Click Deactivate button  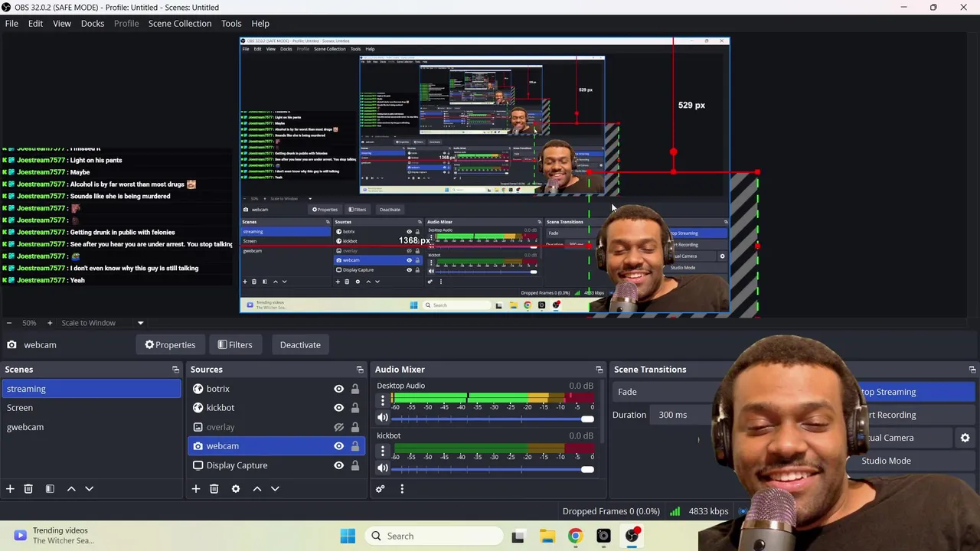(x=300, y=345)
